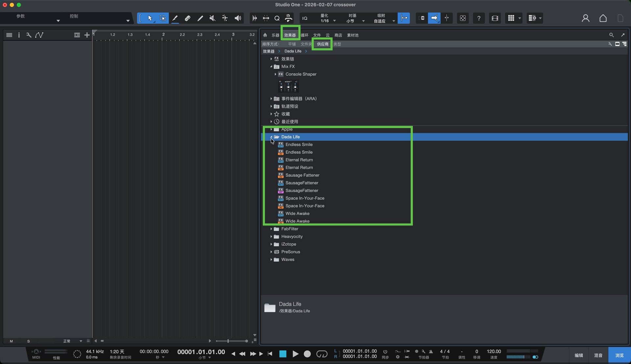Click the Add Track plus icon
This screenshot has width=631, height=364.
87,35
